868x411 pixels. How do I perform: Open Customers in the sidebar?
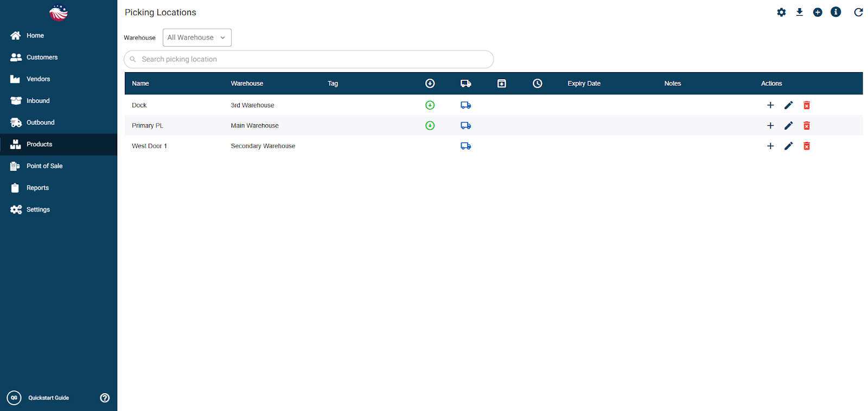59,57
